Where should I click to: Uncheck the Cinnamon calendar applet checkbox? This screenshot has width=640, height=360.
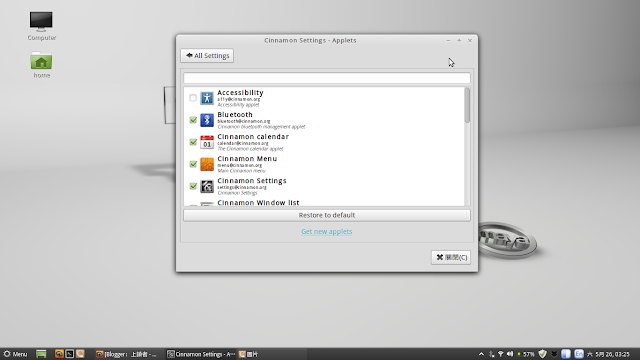pyautogui.click(x=193, y=142)
